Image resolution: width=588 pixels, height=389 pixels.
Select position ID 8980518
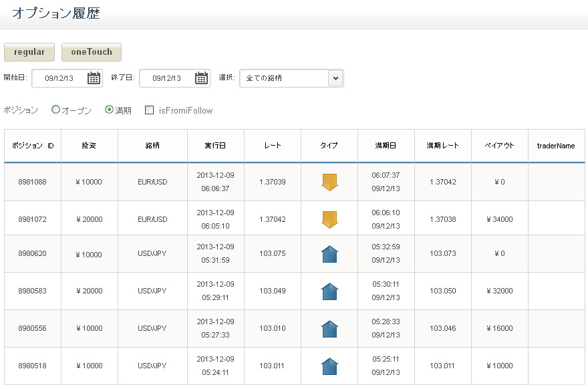[x=32, y=366]
